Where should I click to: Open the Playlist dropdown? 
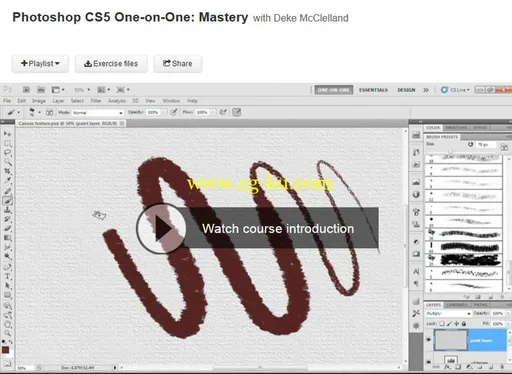(x=40, y=64)
